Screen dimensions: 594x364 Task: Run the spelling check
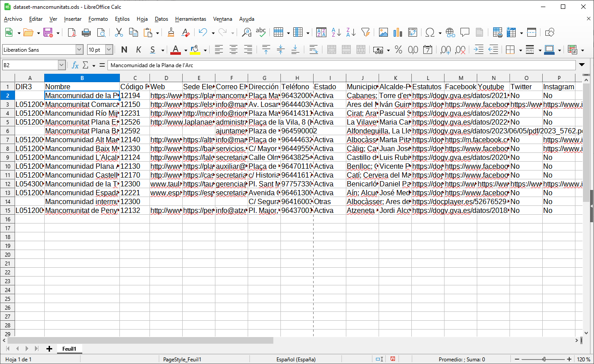pos(261,32)
